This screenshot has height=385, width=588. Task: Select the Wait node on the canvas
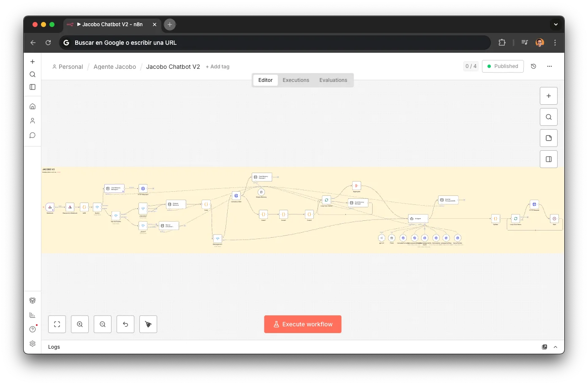(x=554, y=218)
